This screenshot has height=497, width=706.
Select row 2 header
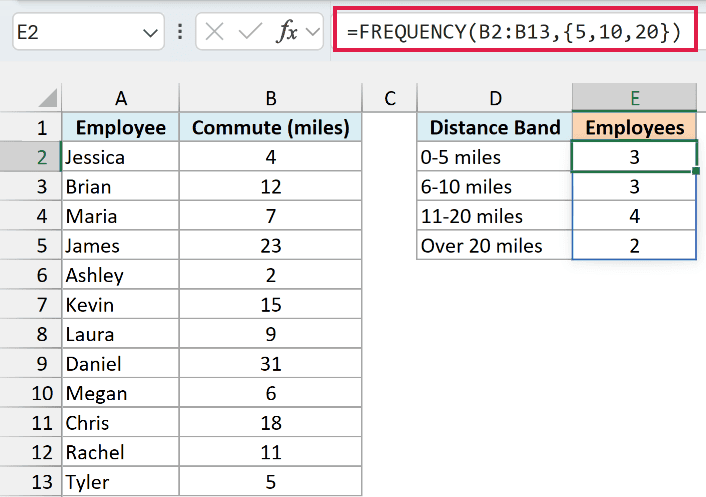click(x=31, y=157)
